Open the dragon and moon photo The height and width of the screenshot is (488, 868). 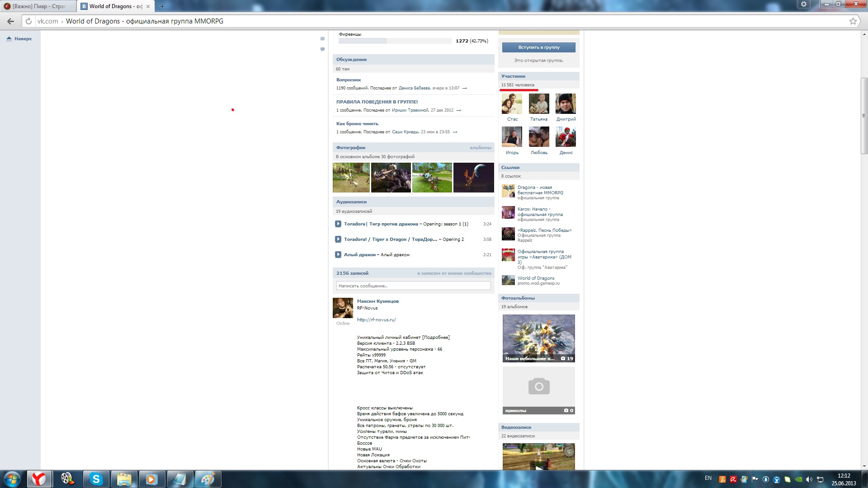473,178
